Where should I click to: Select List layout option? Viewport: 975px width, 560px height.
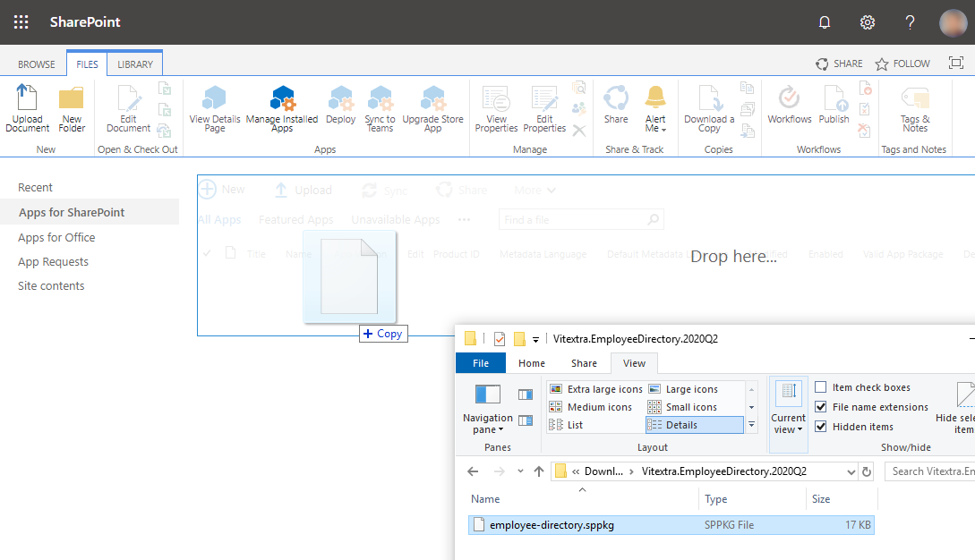click(x=566, y=425)
